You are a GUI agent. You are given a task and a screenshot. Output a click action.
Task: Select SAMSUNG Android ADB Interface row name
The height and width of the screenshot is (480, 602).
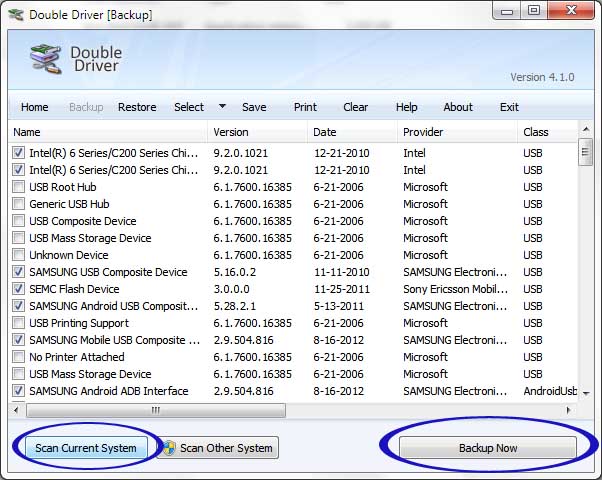tap(109, 391)
